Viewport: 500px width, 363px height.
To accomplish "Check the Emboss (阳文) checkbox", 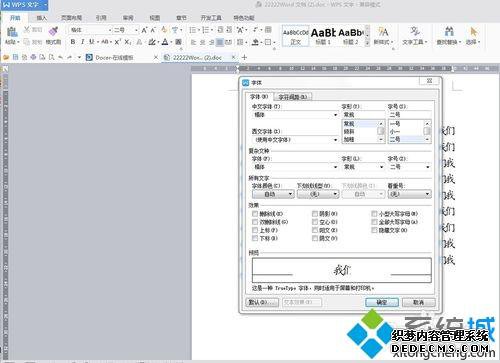I will click(x=315, y=230).
